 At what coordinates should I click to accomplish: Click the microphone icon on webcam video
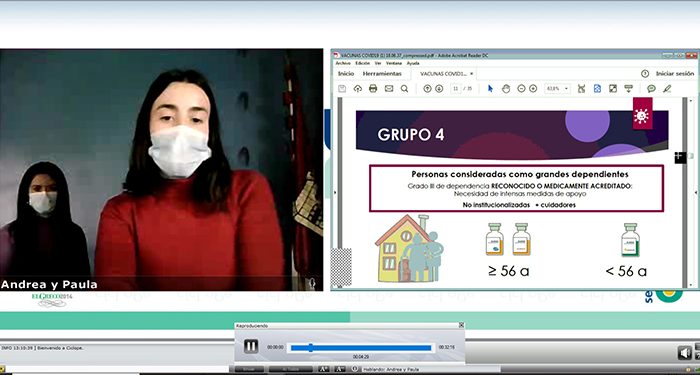pos(312,283)
